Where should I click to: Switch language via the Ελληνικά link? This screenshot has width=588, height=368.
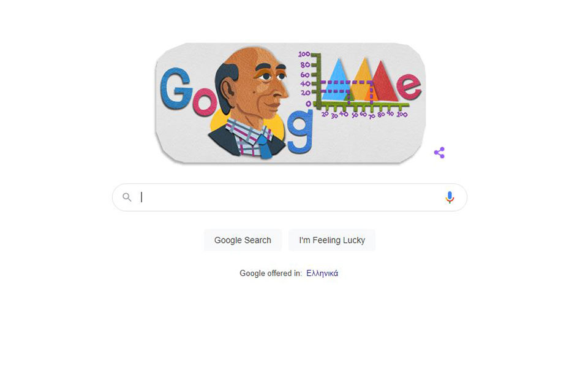point(322,273)
